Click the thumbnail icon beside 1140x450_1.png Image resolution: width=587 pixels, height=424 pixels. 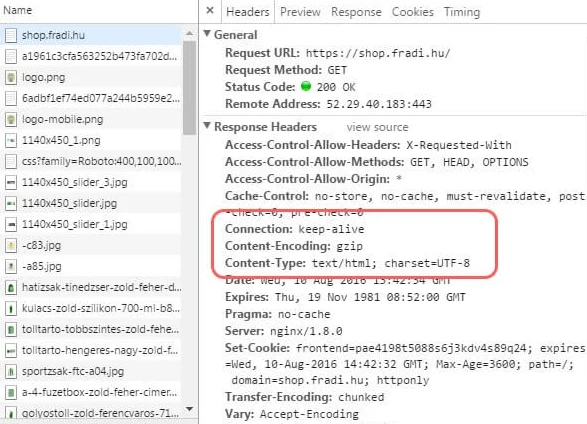pyautogui.click(x=11, y=140)
